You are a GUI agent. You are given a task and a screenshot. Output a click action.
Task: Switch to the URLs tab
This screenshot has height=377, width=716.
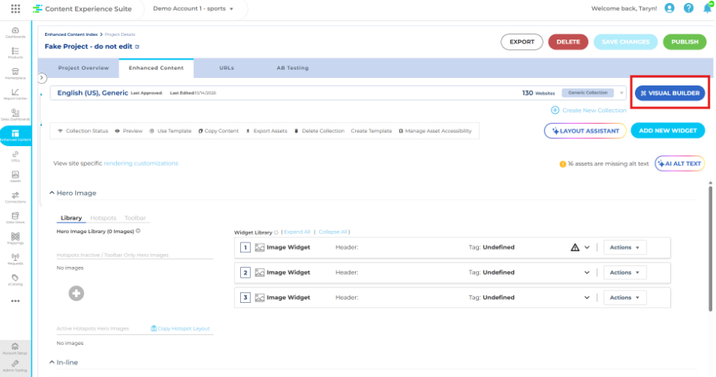pos(226,68)
